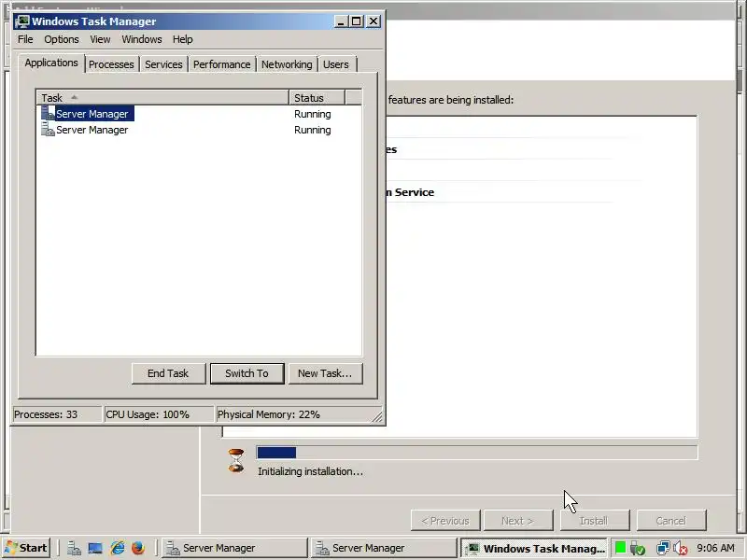Switch to second Server Manager taskbar button
Image resolution: width=747 pixels, height=560 pixels.
coord(384,548)
